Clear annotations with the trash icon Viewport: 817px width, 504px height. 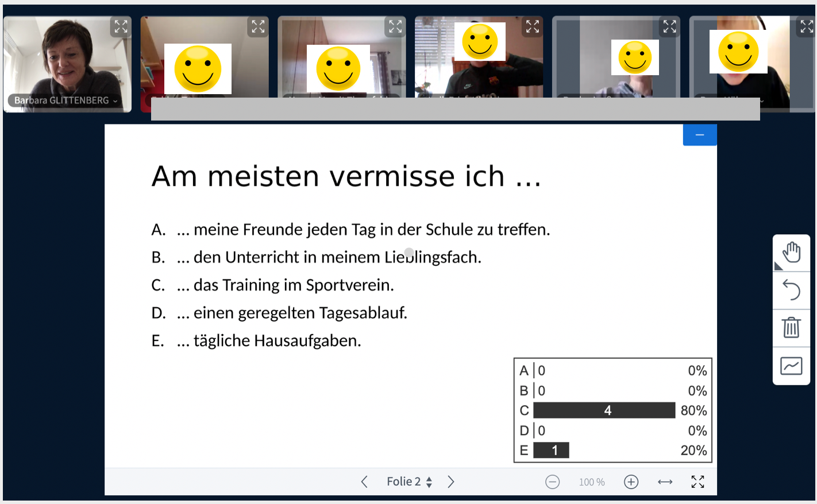[791, 328]
